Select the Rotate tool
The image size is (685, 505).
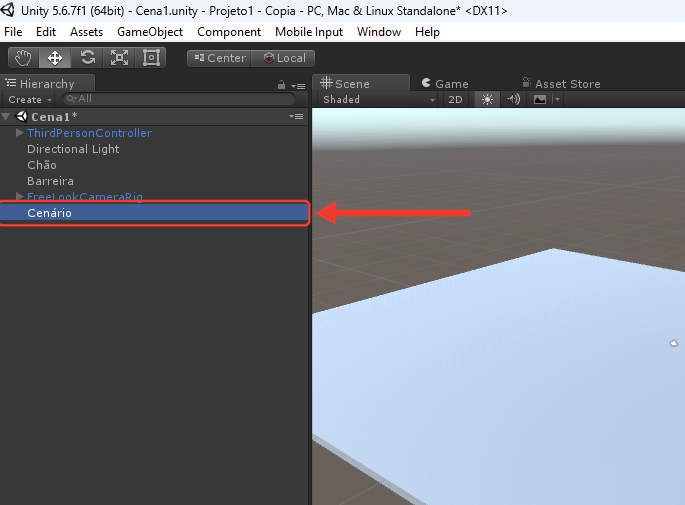pos(87,58)
